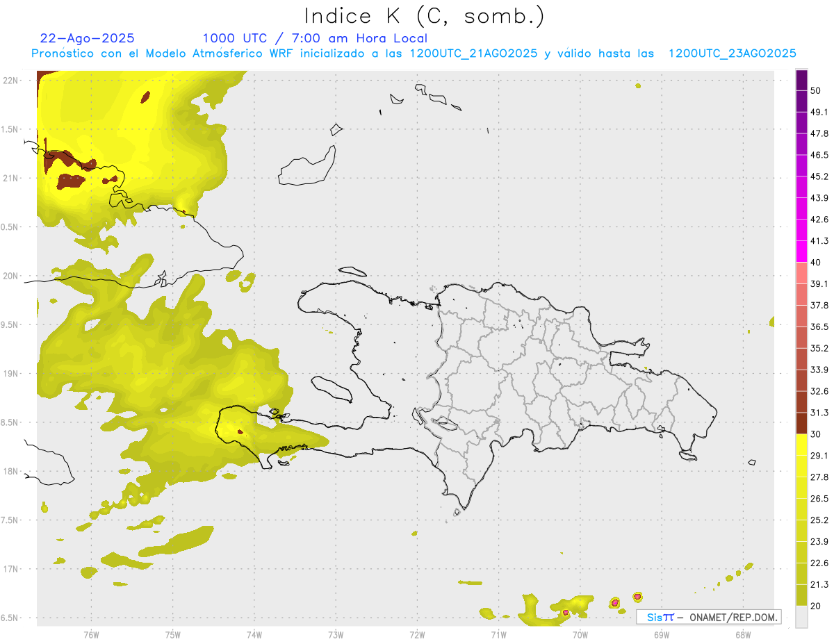
Task: Click the legend value "39.1"
Action: tap(819, 284)
